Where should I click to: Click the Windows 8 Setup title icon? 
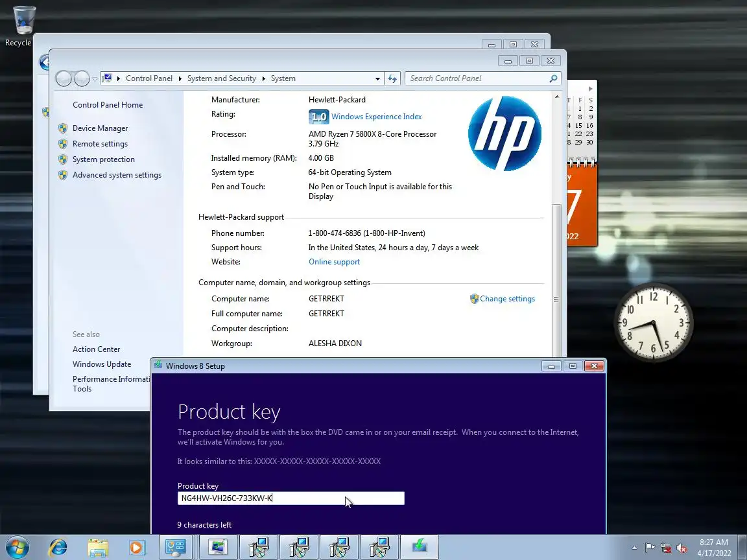pos(158,366)
